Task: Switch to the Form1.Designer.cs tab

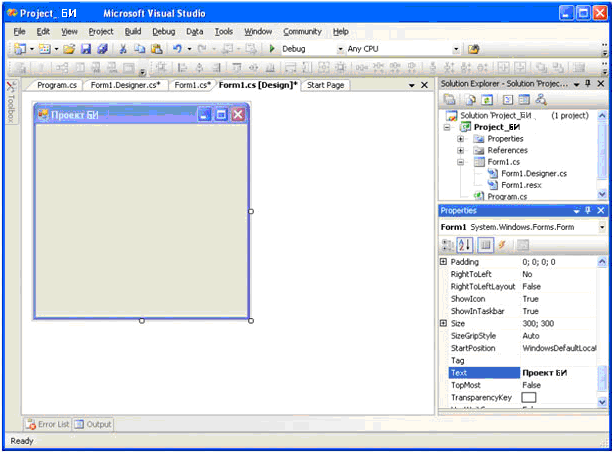Action: click(x=125, y=85)
